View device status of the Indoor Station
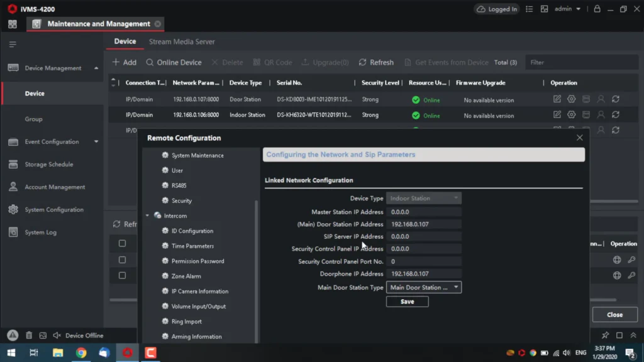This screenshot has height=362, width=644. 586,115
